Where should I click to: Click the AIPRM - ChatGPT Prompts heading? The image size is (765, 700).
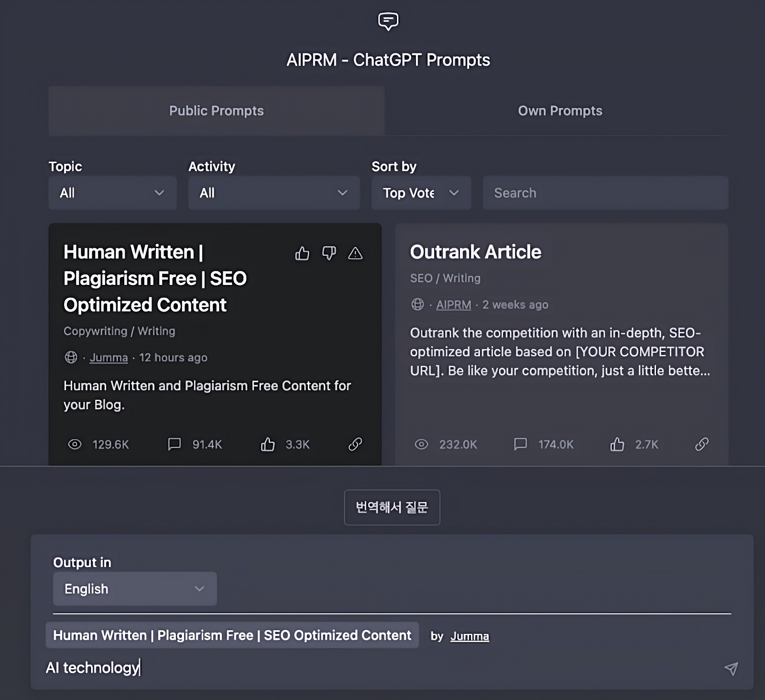click(x=388, y=60)
